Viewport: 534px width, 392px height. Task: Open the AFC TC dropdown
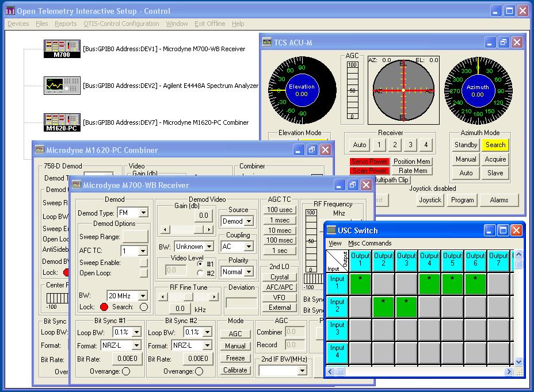tap(143, 251)
